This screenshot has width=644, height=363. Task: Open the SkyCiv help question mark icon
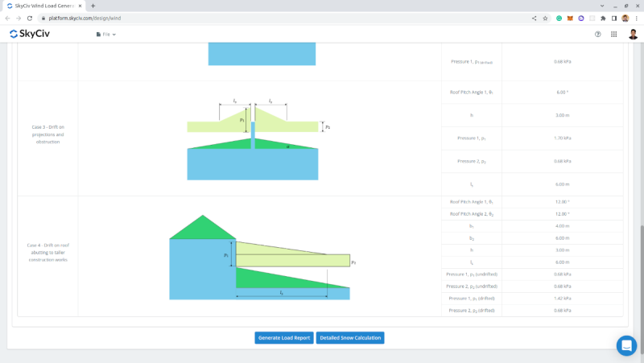(597, 35)
